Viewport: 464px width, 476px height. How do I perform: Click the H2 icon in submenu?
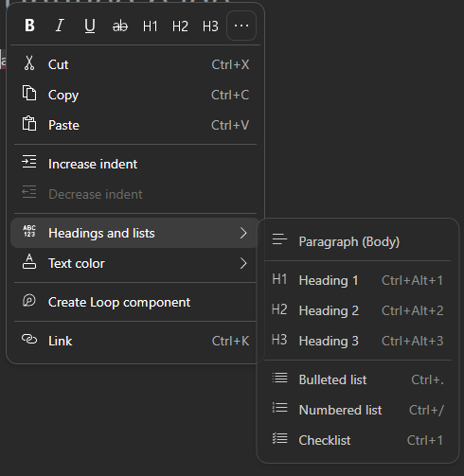[279, 309]
